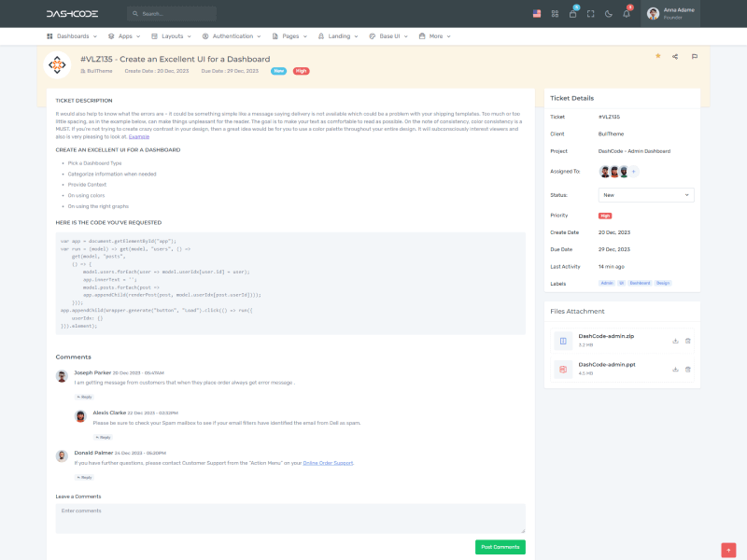Delete the DashCode-admin.ppt attachment

(687, 369)
